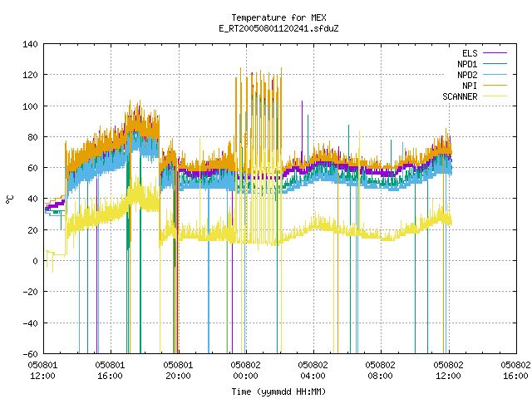Click the x-axis label 050801 12:00
This screenshot has width=532, height=399.
tap(42, 371)
